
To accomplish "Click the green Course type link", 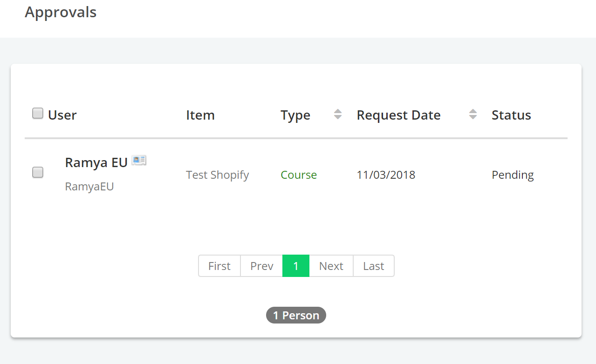I will (299, 175).
